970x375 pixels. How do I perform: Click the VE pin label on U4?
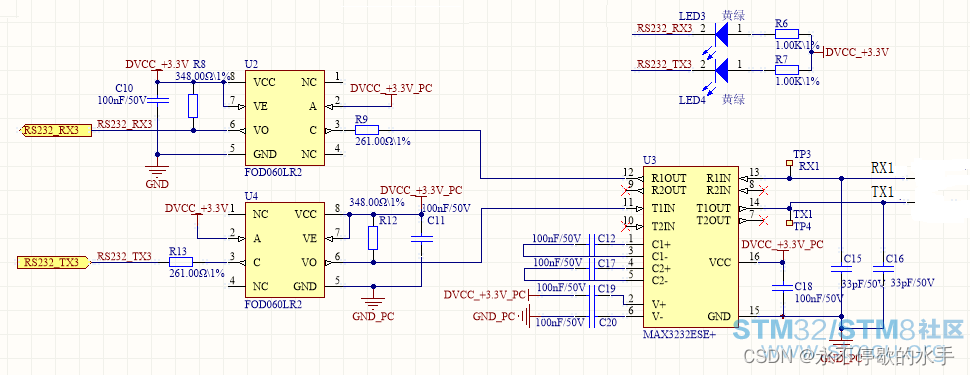(309, 238)
